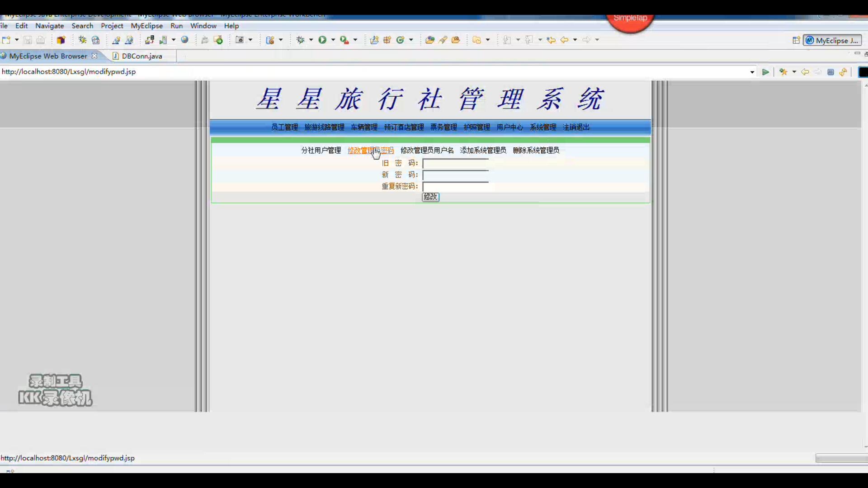
Task: Open the 车辆管理 navigation link
Action: [364, 127]
